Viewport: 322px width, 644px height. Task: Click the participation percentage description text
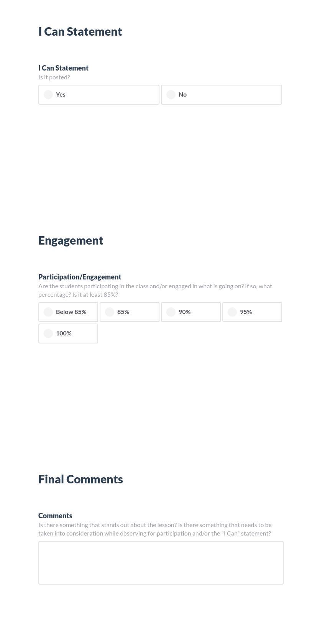click(155, 290)
